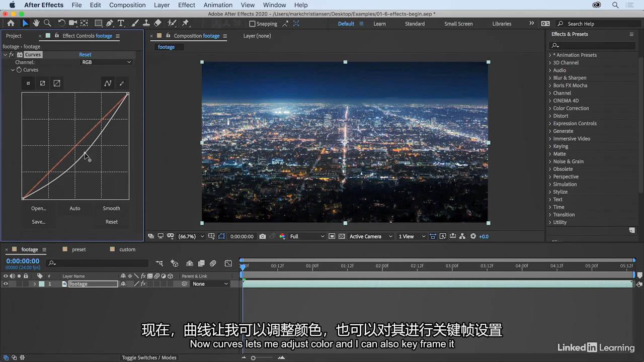Reset the Curves effect via top Reset link
The width and height of the screenshot is (644, 362).
coord(85,54)
